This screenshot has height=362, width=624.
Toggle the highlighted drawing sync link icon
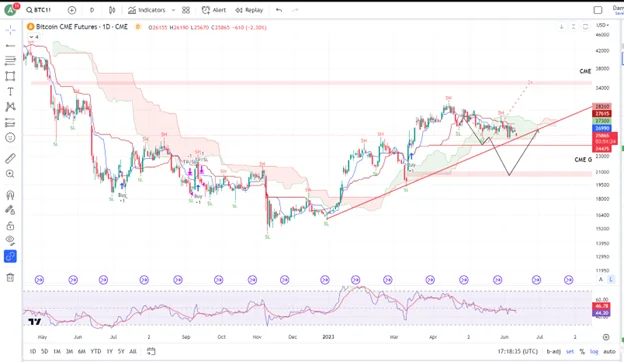10,256
